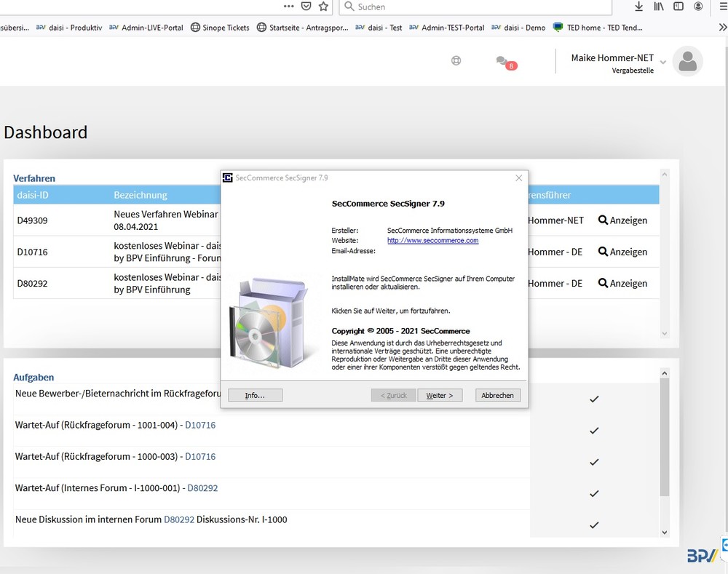
Task: Open the 'daisi - Demo' bookmark
Action: 518,28
